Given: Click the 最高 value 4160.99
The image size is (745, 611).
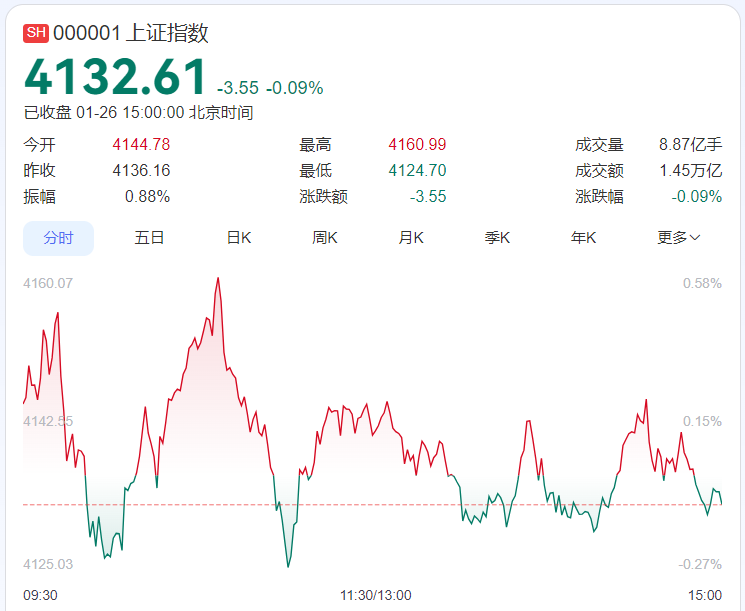Looking at the screenshot, I should tap(417, 145).
